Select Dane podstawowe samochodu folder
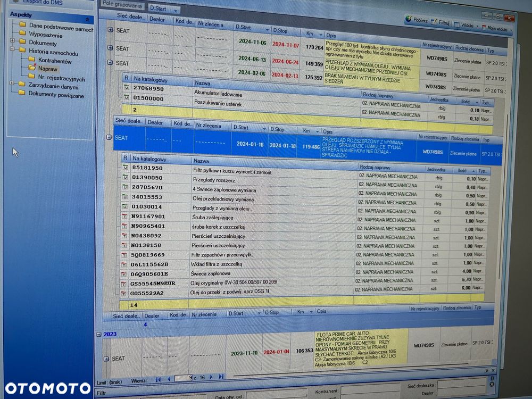This screenshot has width=532, height=399. click(x=56, y=26)
